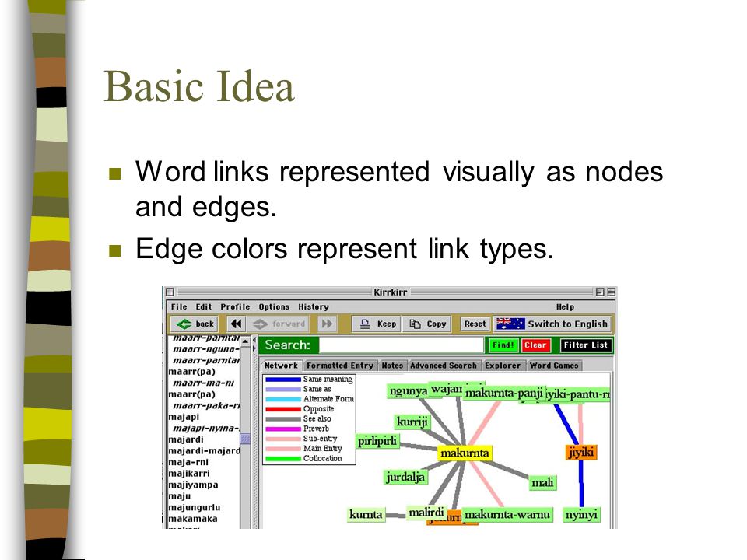Click the cyan Alternate Form legend swatch
This screenshot has height=560, width=747.
pyautogui.click(x=283, y=399)
